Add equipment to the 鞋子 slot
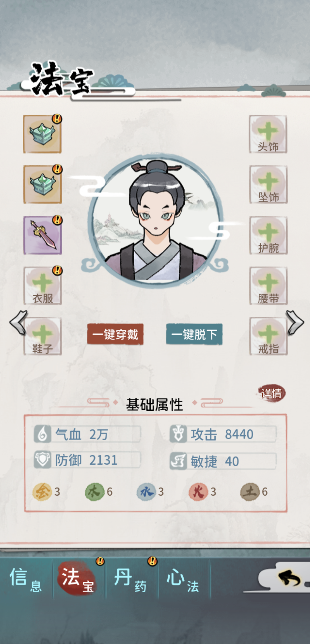Viewport: 310px width, 644px height. point(42,336)
